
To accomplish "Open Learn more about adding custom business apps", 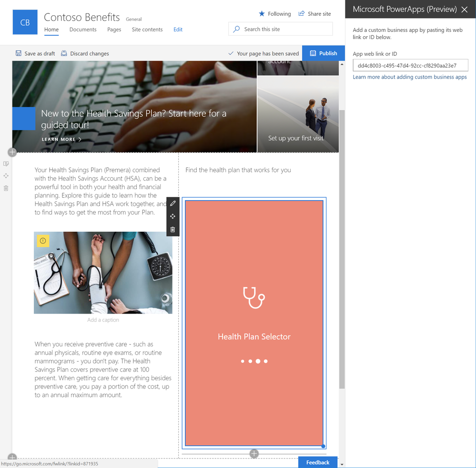I will pyautogui.click(x=409, y=77).
